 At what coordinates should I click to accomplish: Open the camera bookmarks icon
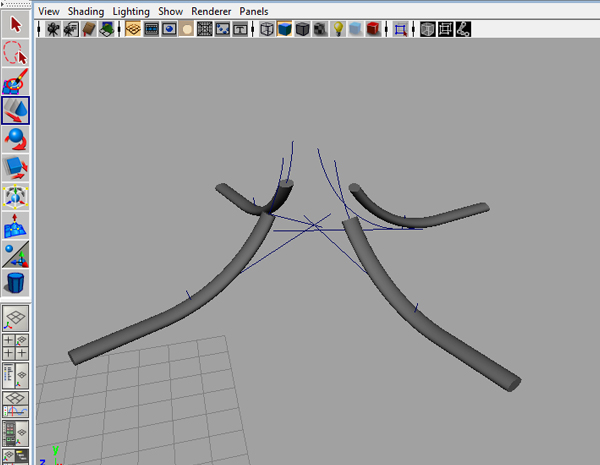[x=89, y=29]
